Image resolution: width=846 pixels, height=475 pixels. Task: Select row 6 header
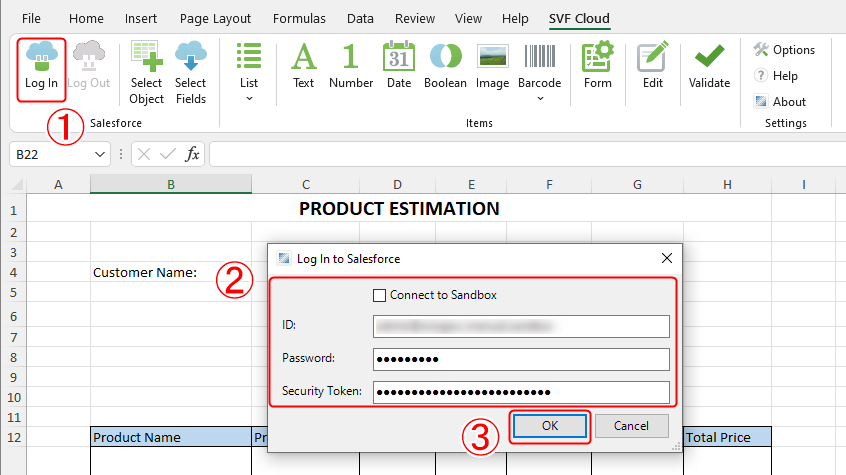[x=13, y=316]
